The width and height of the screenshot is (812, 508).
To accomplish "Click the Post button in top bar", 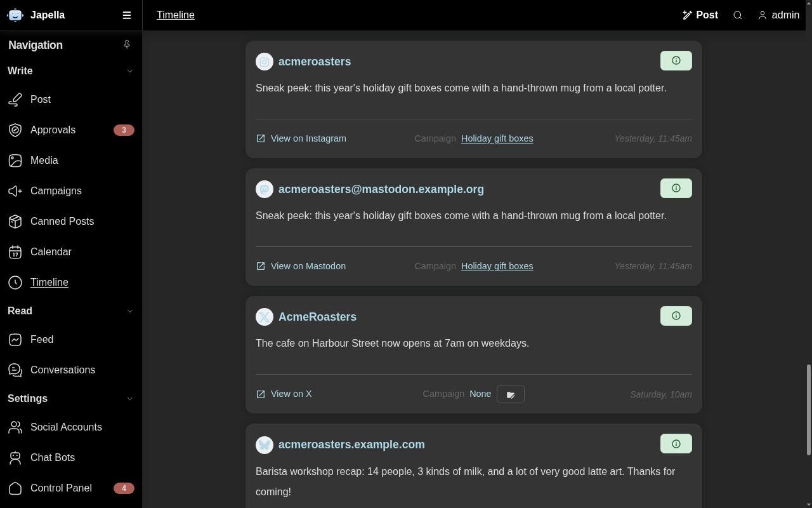I will [700, 15].
